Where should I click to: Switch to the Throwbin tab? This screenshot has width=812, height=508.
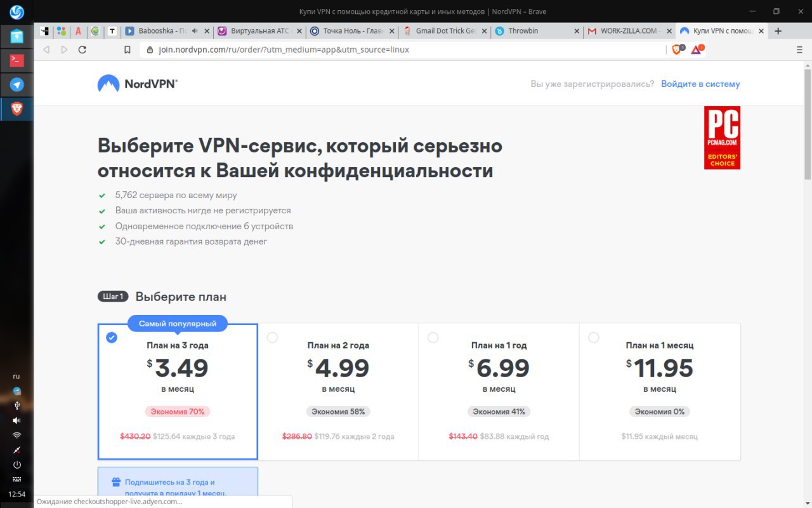coord(536,30)
